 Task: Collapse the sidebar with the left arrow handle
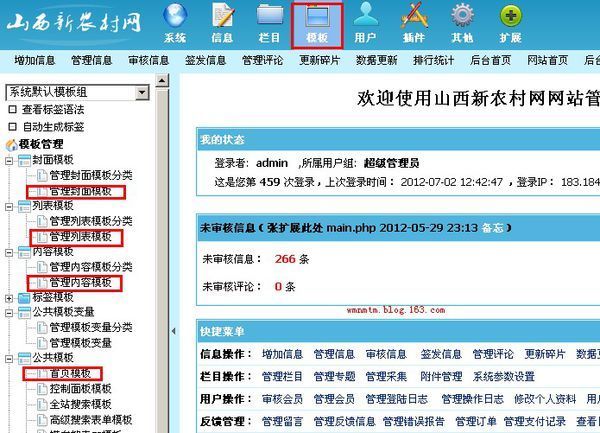[174, 331]
